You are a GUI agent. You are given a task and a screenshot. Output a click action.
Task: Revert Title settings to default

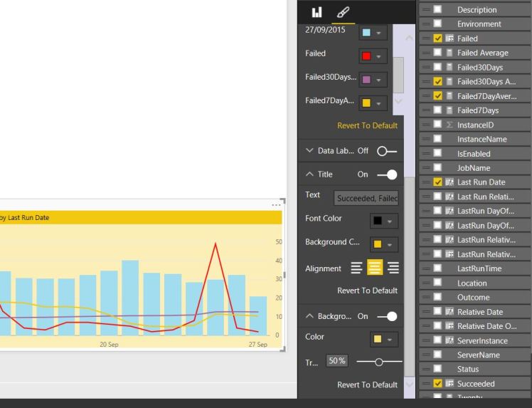367,291
